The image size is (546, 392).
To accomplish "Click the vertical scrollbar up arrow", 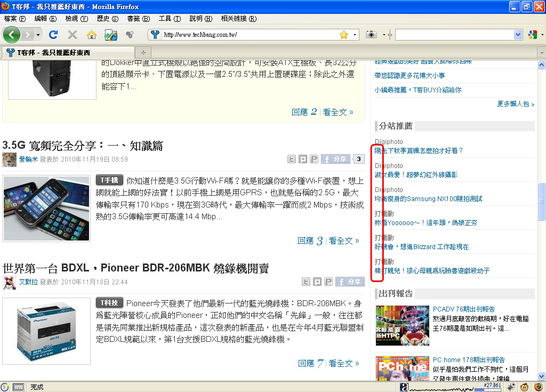I will tap(542, 65).
